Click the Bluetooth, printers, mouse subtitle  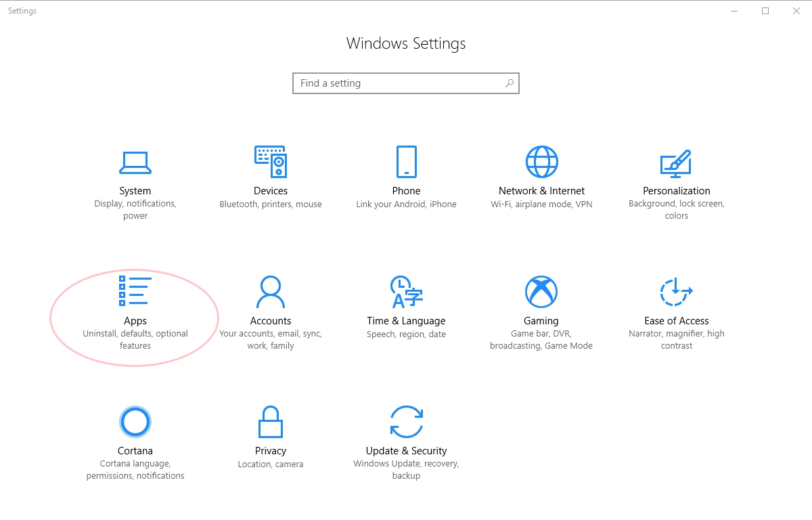coord(271,204)
